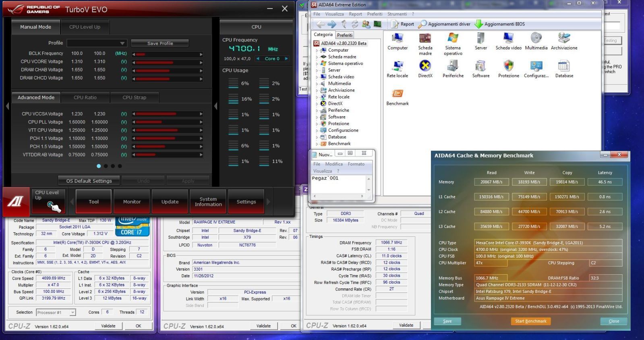Open the large Software icon
Viewport: 644px width, 340px height.
[481, 69]
